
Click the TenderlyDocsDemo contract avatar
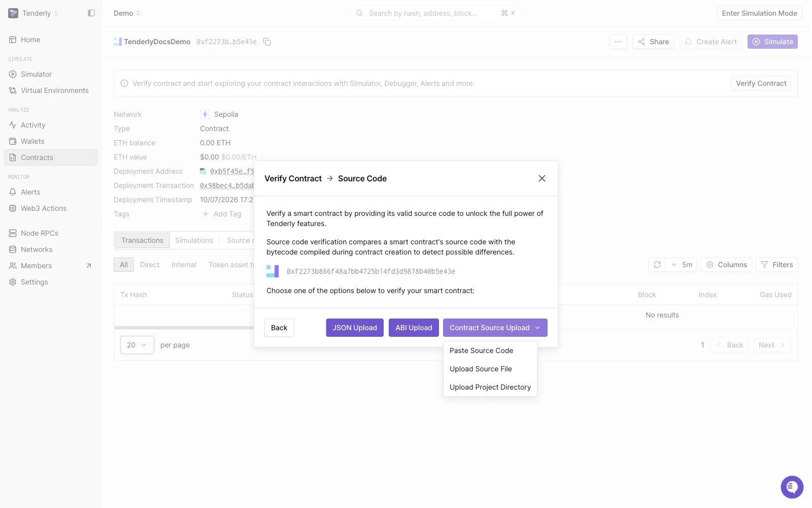click(118, 42)
